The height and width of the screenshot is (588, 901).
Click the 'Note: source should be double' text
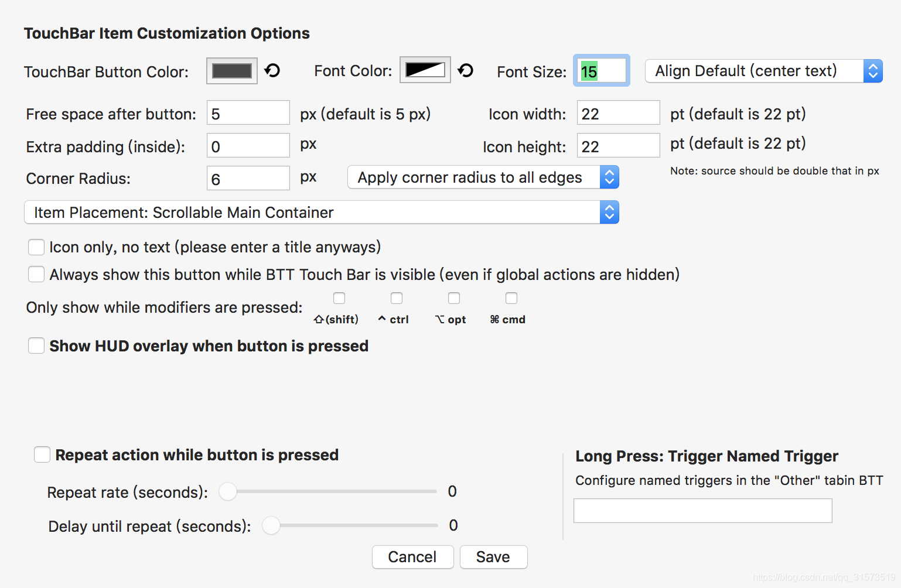click(774, 171)
